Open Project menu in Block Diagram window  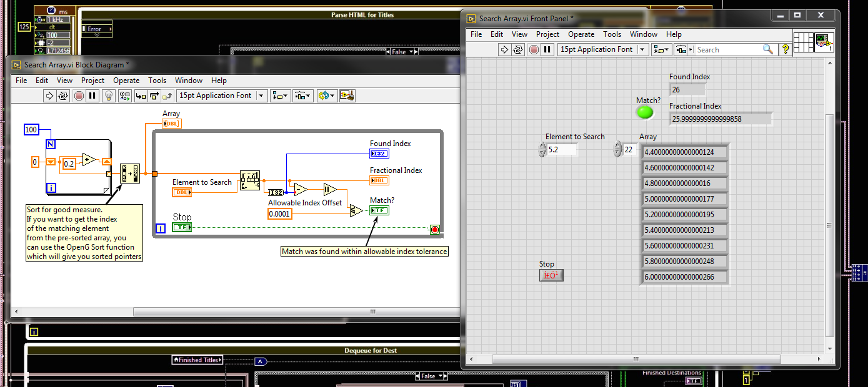93,81
